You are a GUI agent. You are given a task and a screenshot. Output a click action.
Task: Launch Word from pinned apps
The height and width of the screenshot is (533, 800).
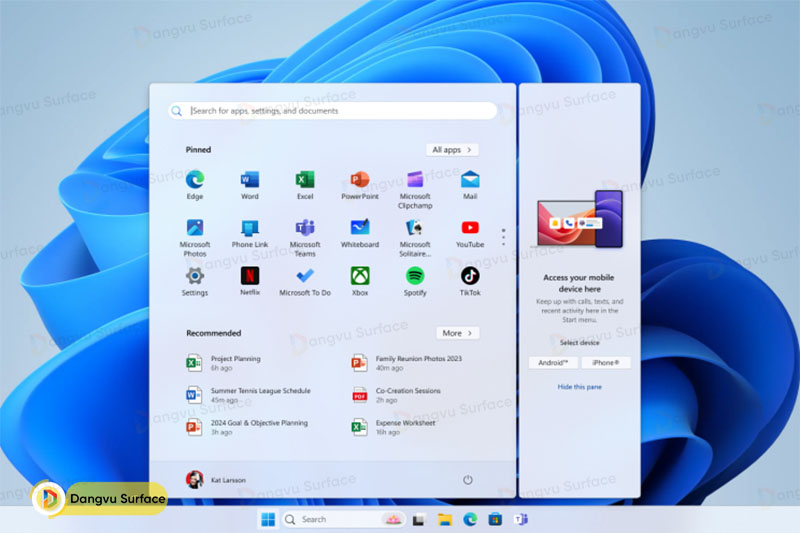tap(249, 185)
